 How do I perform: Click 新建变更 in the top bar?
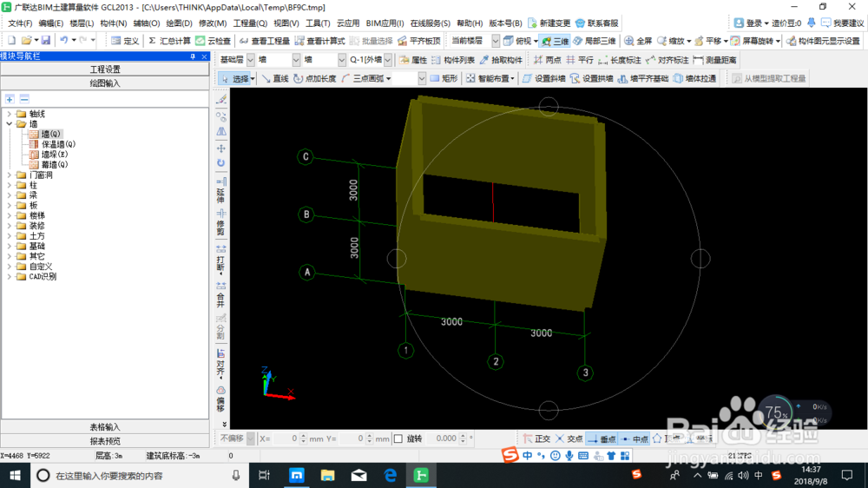point(549,23)
